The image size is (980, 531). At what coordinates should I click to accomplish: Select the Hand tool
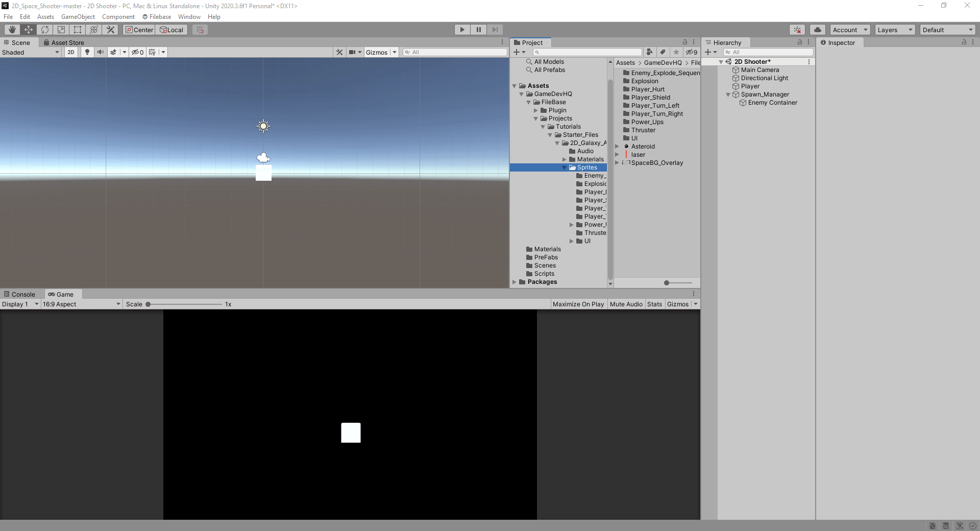pos(12,30)
